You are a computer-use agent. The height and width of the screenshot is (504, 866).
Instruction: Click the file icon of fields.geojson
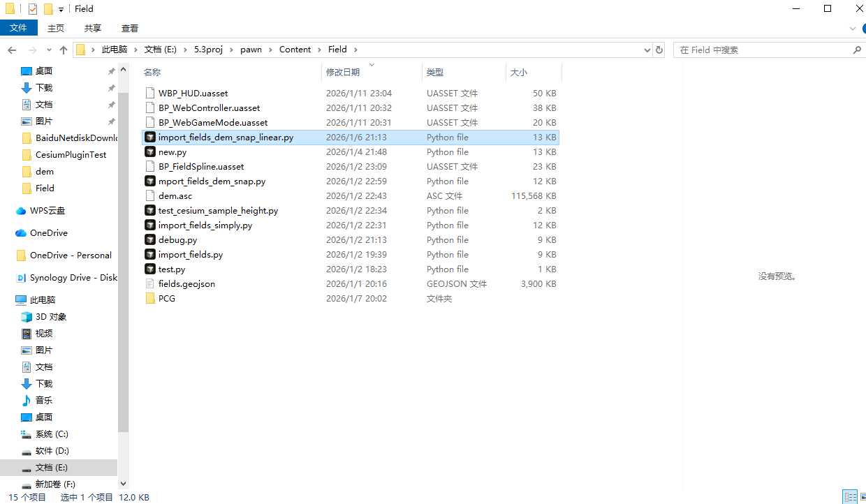(149, 283)
